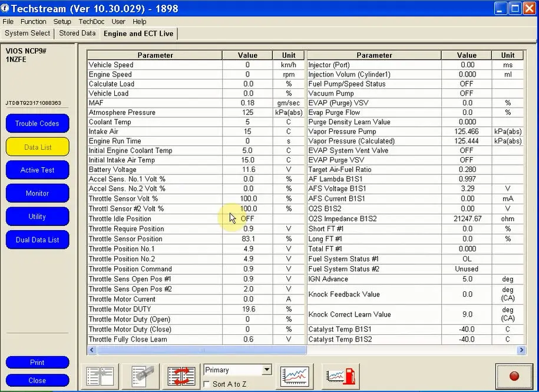
Task: Click the Dual Data List button
Action: pyautogui.click(x=38, y=240)
